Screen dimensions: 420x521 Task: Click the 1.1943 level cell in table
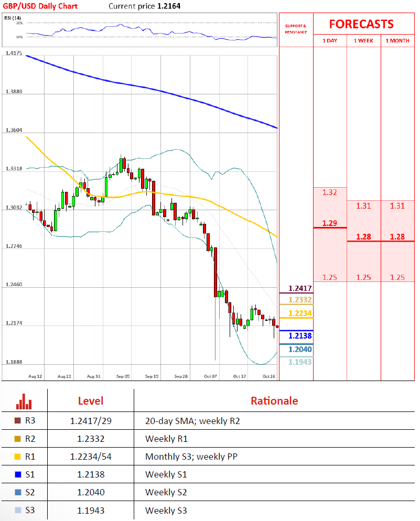coord(91,511)
